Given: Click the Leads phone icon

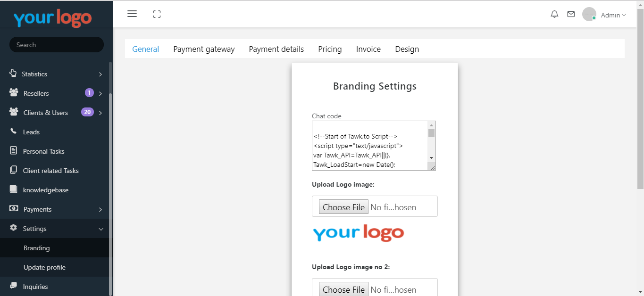Looking at the screenshot, I should point(14,132).
